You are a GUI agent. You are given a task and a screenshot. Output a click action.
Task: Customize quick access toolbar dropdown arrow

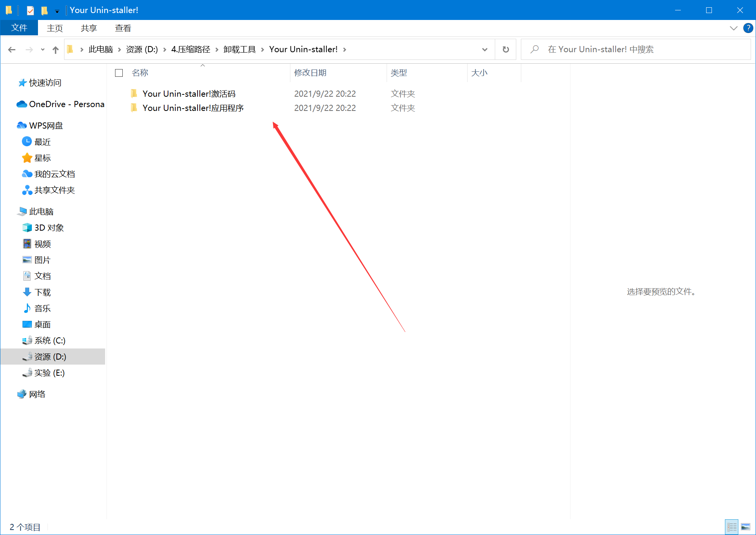(57, 12)
